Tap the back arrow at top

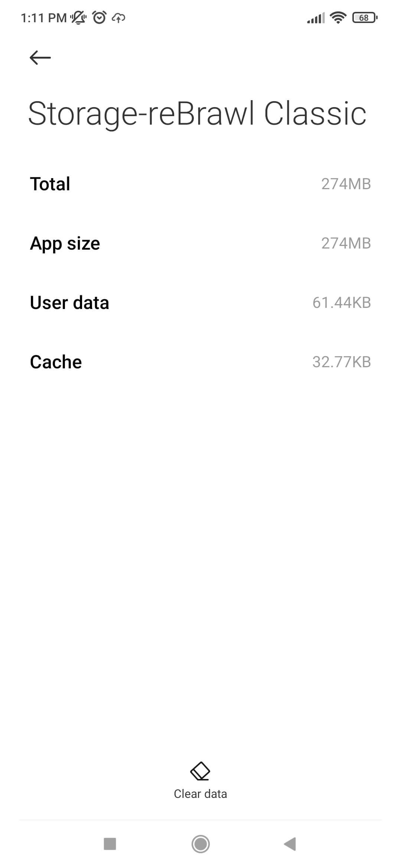tap(40, 58)
